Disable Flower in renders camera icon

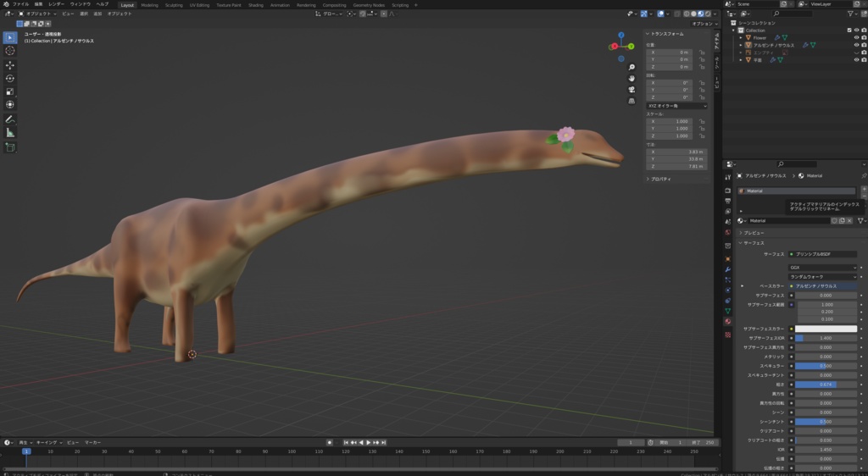(x=864, y=37)
